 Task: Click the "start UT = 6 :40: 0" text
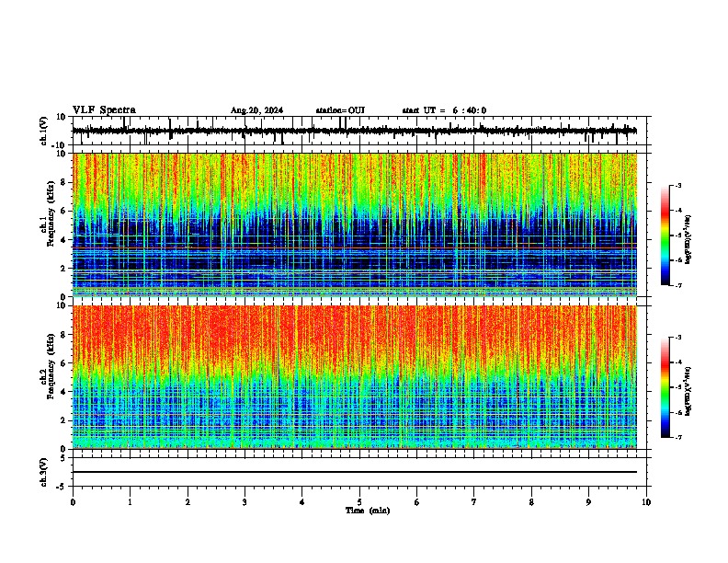(444, 110)
